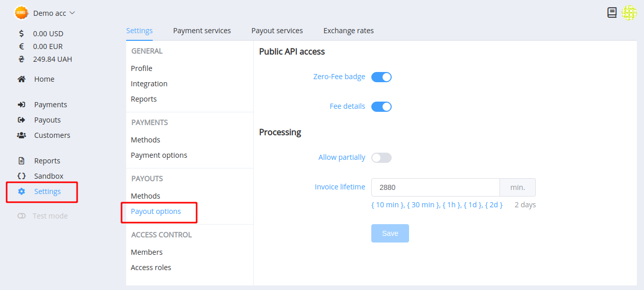Select the { 1h } lifetime preset
Viewport: 644px width, 290px height.
[451, 205]
